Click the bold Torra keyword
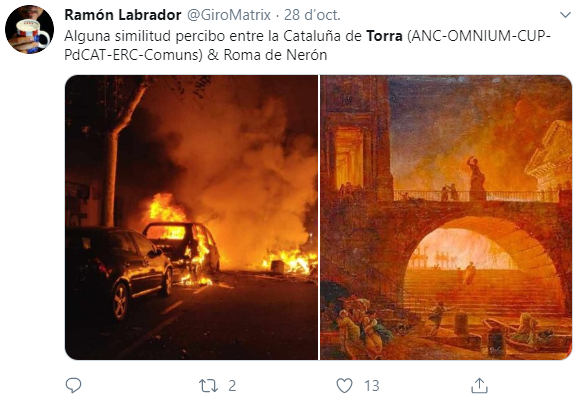The height and width of the screenshot is (400, 584). [x=384, y=36]
